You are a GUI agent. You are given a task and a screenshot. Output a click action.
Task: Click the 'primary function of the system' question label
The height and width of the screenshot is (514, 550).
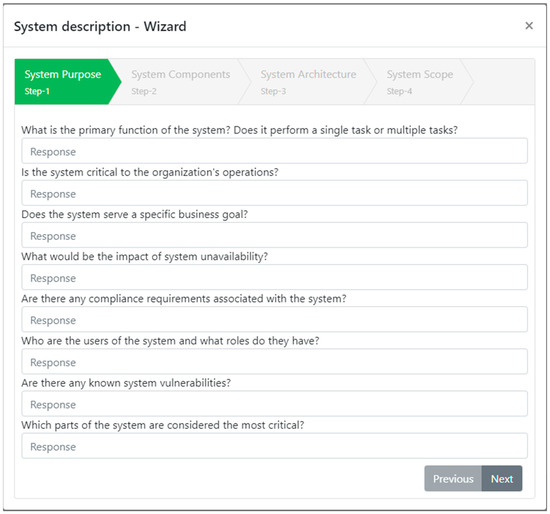click(240, 130)
